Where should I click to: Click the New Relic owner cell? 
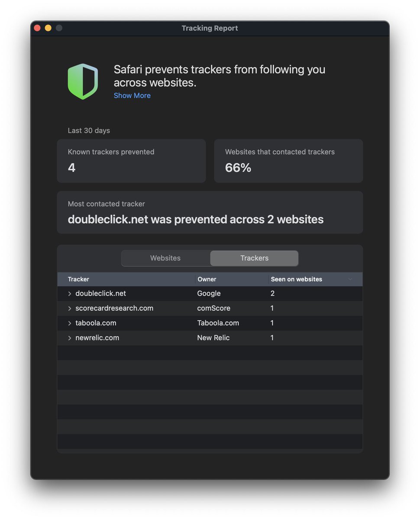pyautogui.click(x=213, y=338)
